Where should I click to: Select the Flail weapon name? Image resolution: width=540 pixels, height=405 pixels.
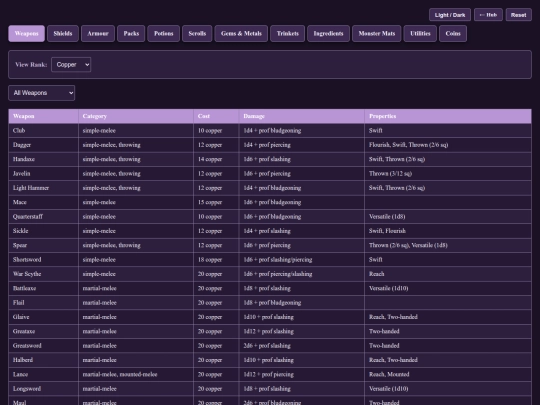pos(19,303)
